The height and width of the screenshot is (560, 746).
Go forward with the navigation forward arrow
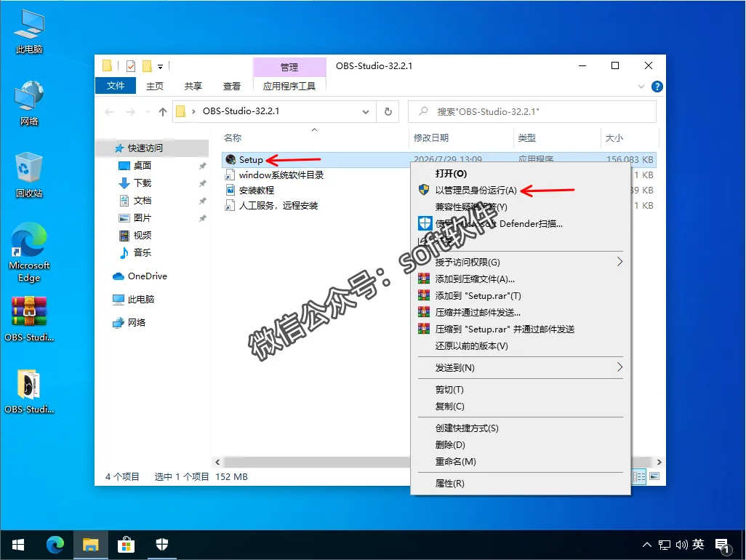130,112
